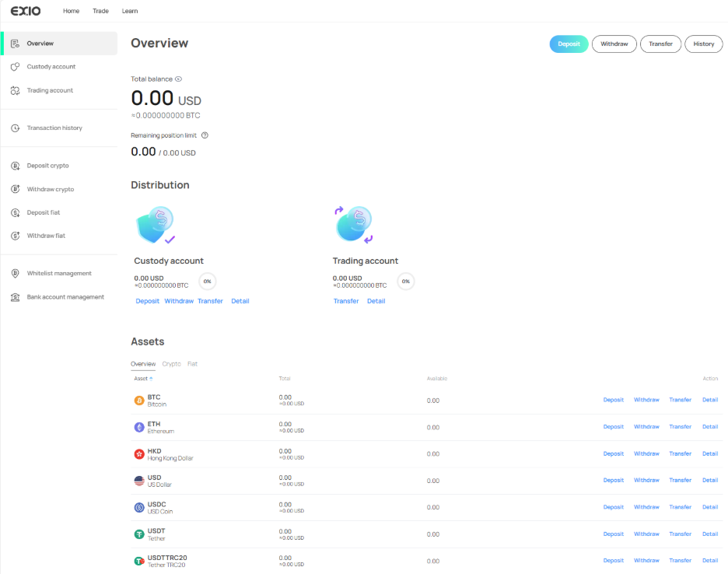
Task: Toggle total balance visibility eye icon
Action: point(178,79)
